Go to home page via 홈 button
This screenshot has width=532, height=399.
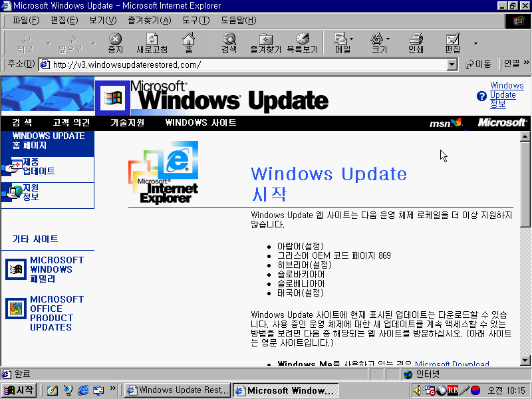(189, 43)
